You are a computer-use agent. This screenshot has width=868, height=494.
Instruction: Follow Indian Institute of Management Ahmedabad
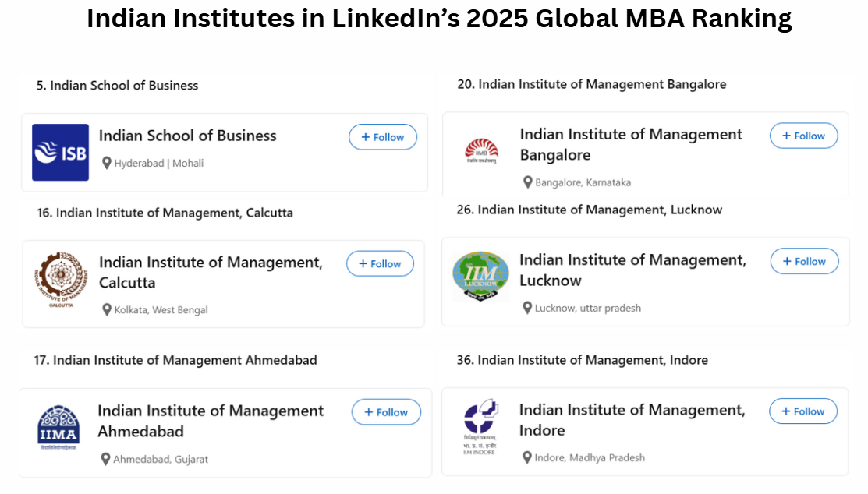(x=386, y=412)
